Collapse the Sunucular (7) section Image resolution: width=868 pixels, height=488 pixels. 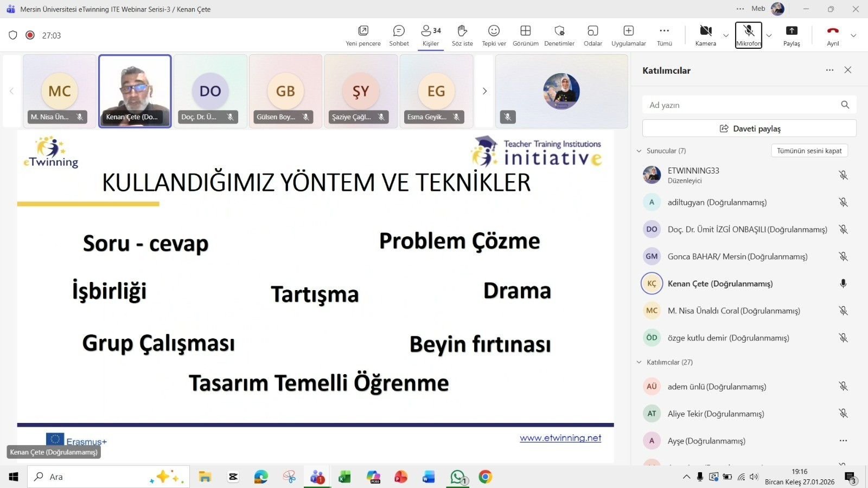click(x=639, y=151)
